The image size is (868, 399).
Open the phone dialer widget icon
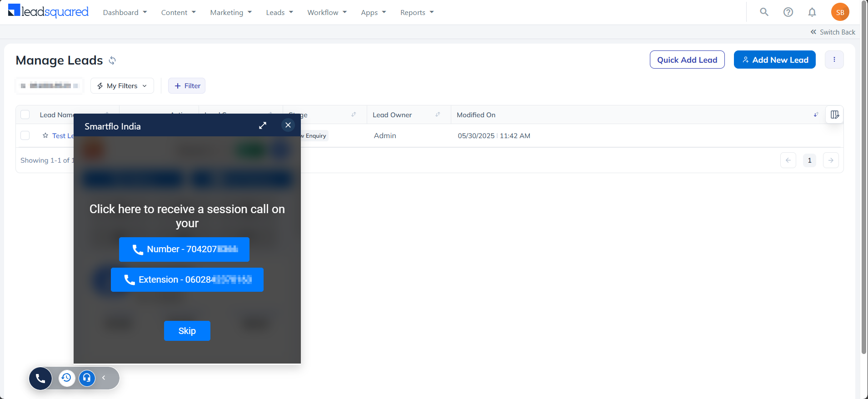pos(40,378)
